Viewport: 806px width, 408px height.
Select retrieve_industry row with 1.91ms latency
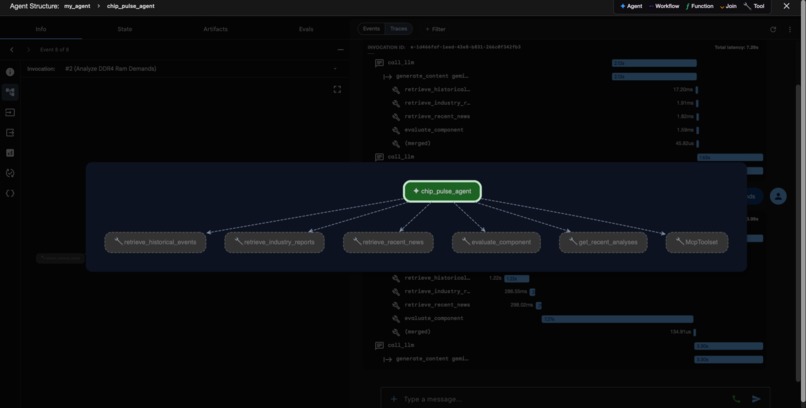coord(564,103)
